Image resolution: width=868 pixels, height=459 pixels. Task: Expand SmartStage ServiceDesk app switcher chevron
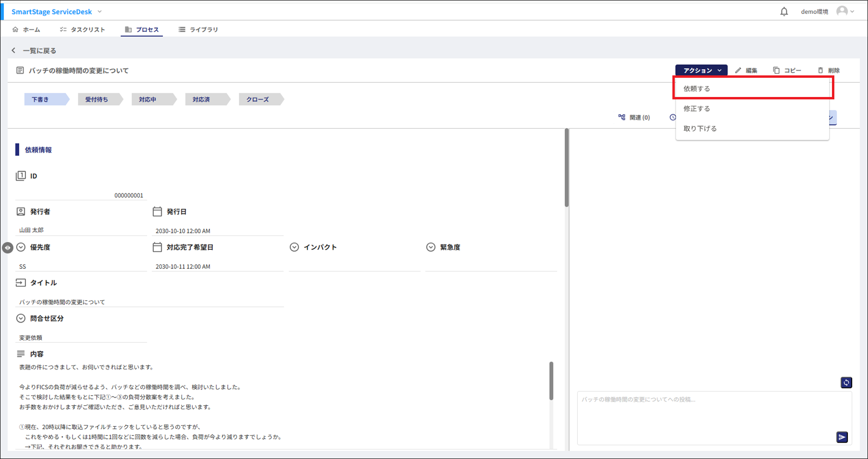(99, 12)
